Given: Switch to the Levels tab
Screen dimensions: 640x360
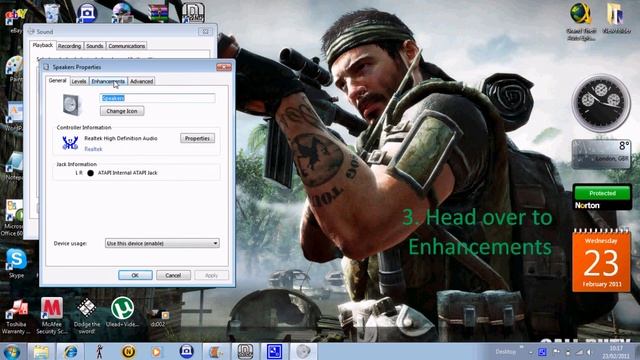Looking at the screenshot, I should tap(79, 82).
